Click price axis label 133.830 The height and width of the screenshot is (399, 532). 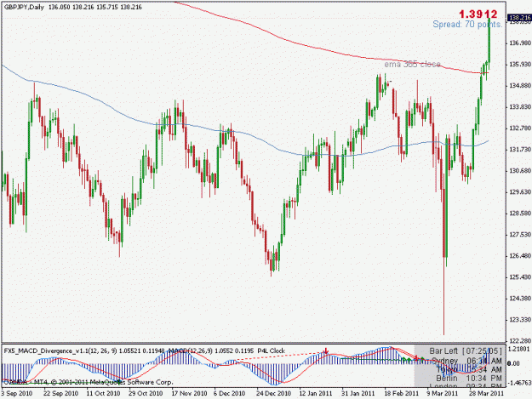520,107
